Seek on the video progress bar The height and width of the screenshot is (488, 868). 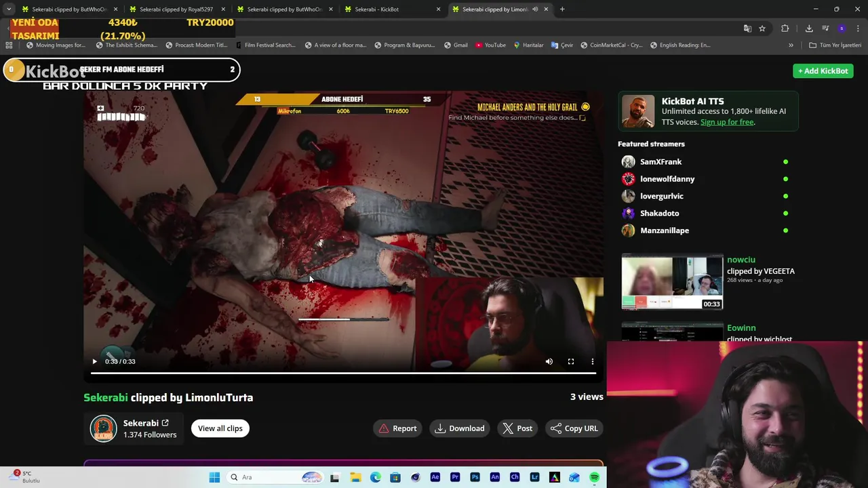click(x=343, y=373)
